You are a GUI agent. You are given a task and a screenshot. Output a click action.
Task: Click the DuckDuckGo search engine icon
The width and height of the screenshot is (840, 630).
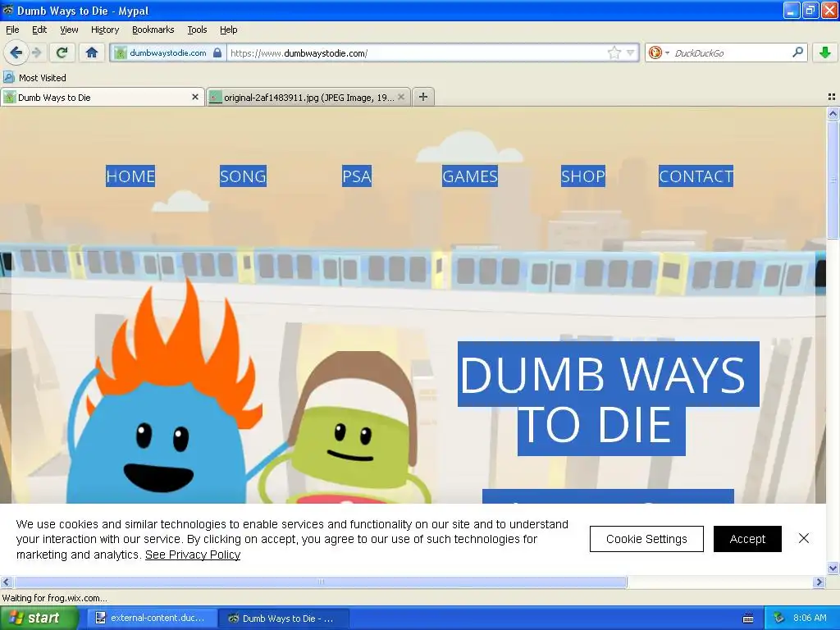coord(655,52)
